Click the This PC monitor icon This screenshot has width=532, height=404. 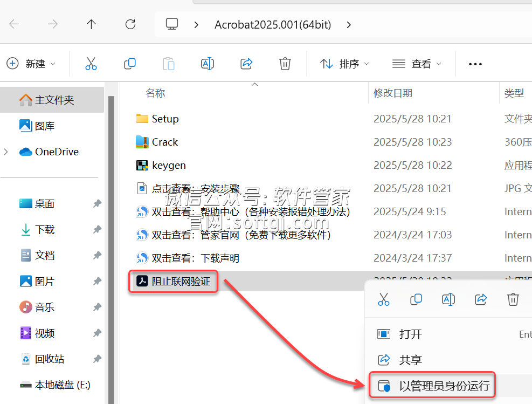(172, 24)
